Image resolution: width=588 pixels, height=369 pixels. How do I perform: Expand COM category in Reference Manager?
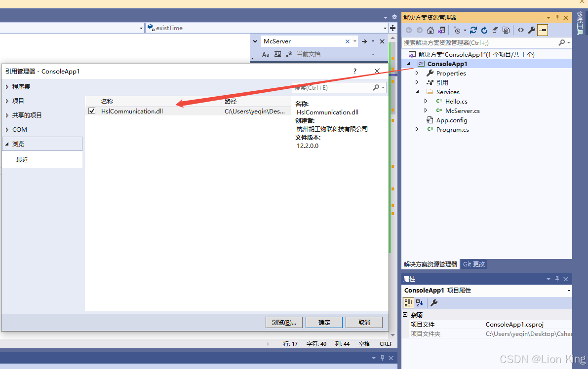click(7, 130)
